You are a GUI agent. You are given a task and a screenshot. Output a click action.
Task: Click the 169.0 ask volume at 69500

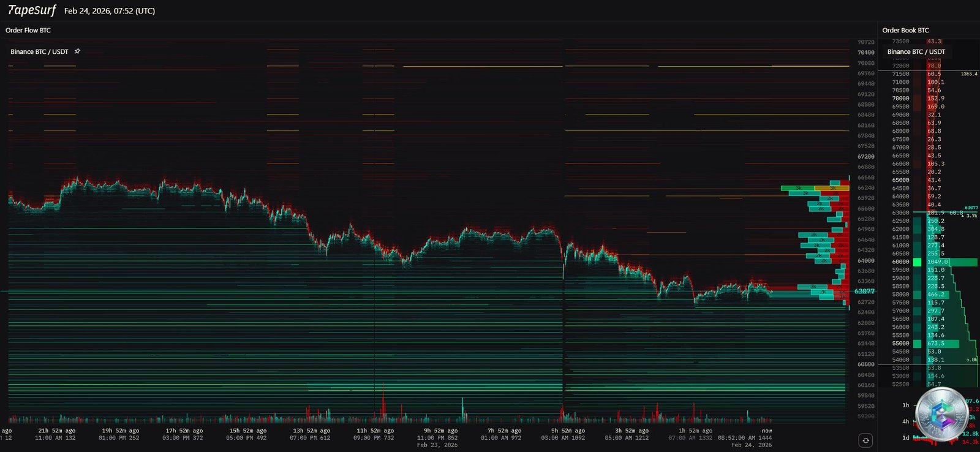[935, 107]
